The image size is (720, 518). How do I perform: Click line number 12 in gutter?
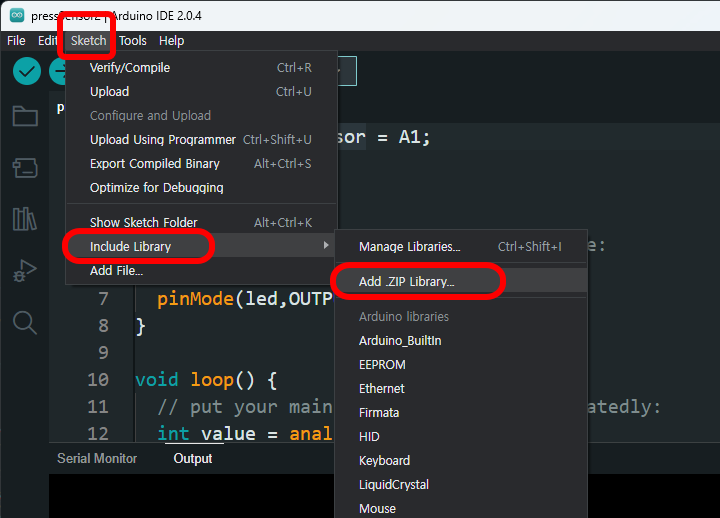(x=98, y=434)
